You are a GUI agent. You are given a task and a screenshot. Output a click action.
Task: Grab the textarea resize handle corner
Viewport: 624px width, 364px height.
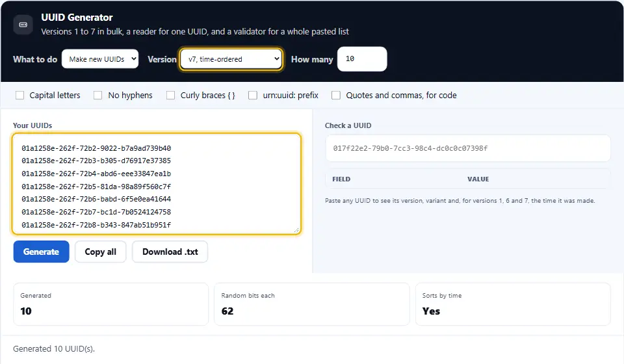point(296,230)
